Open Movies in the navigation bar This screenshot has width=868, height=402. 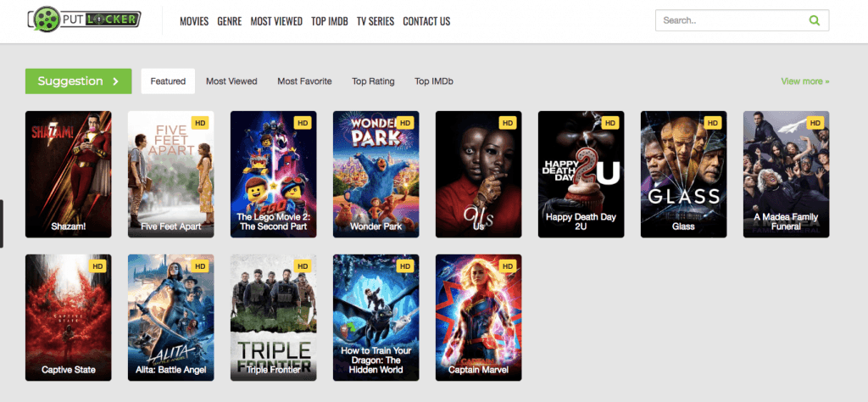click(x=194, y=21)
